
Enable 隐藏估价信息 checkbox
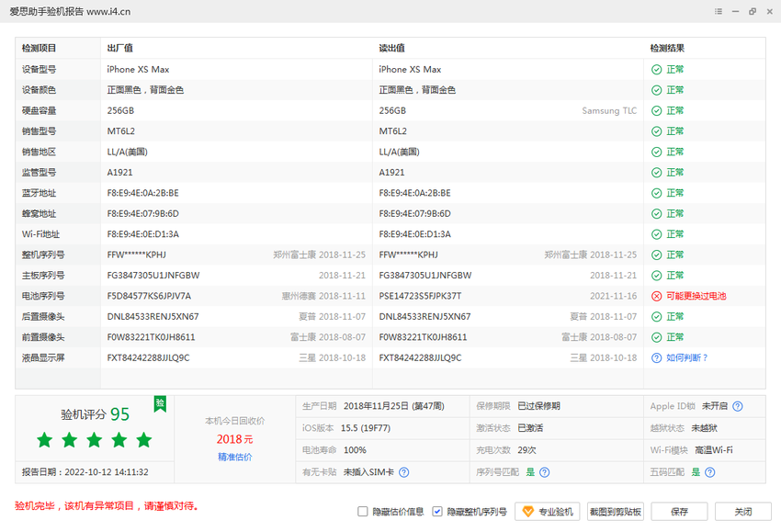363,512
